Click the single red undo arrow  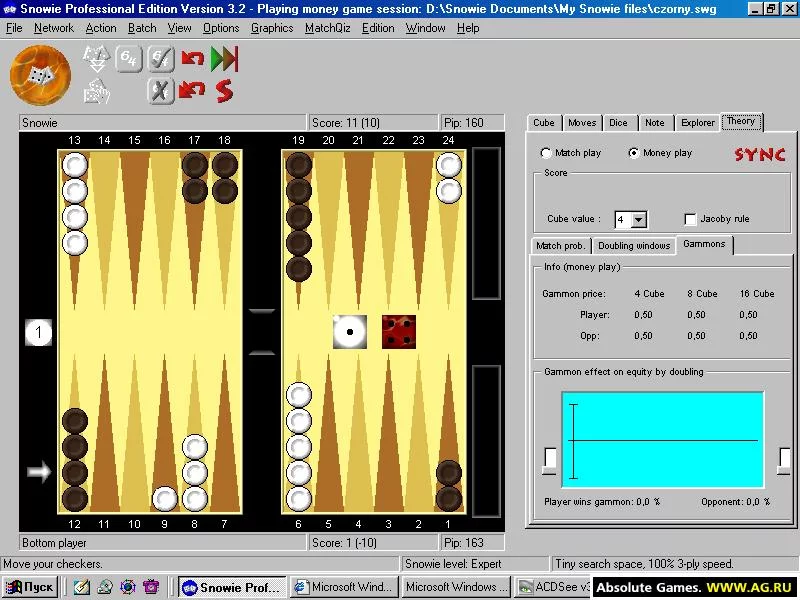pos(193,58)
